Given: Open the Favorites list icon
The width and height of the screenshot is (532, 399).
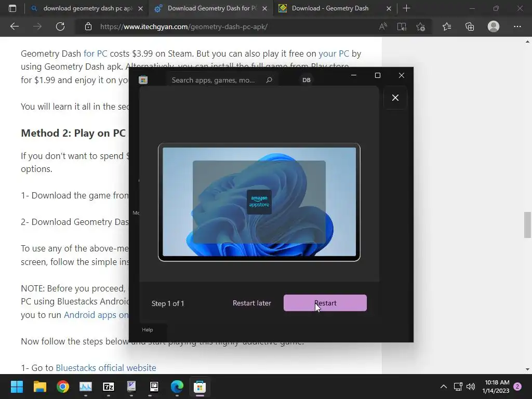Looking at the screenshot, I should [x=447, y=26].
